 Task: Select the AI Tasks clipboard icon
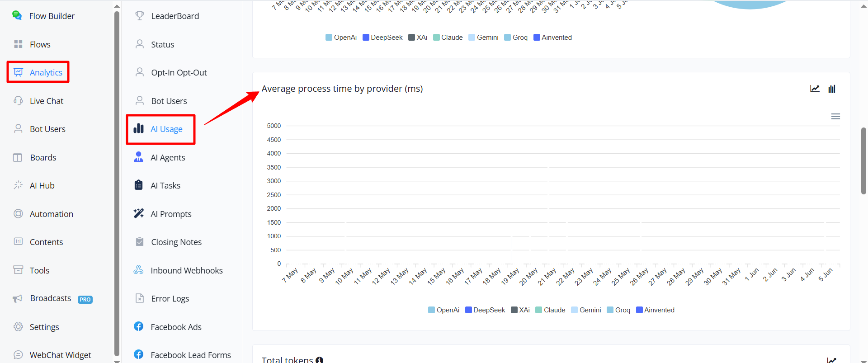(x=139, y=185)
